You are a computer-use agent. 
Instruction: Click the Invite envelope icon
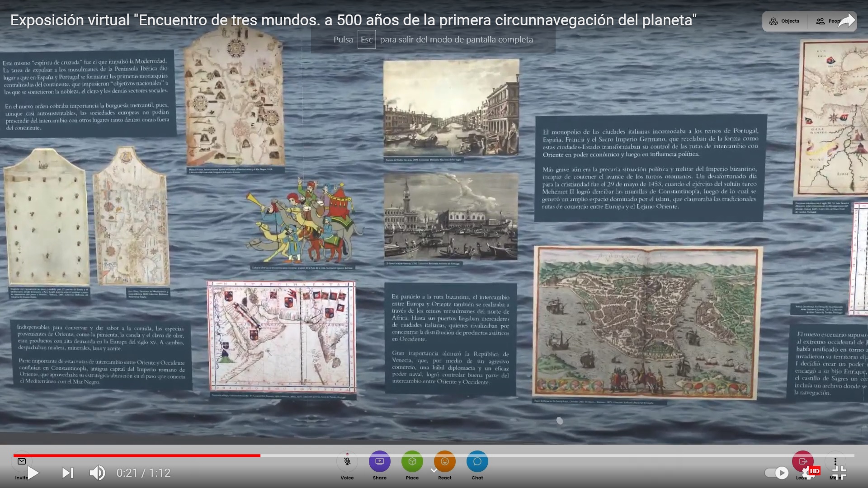[x=21, y=461]
